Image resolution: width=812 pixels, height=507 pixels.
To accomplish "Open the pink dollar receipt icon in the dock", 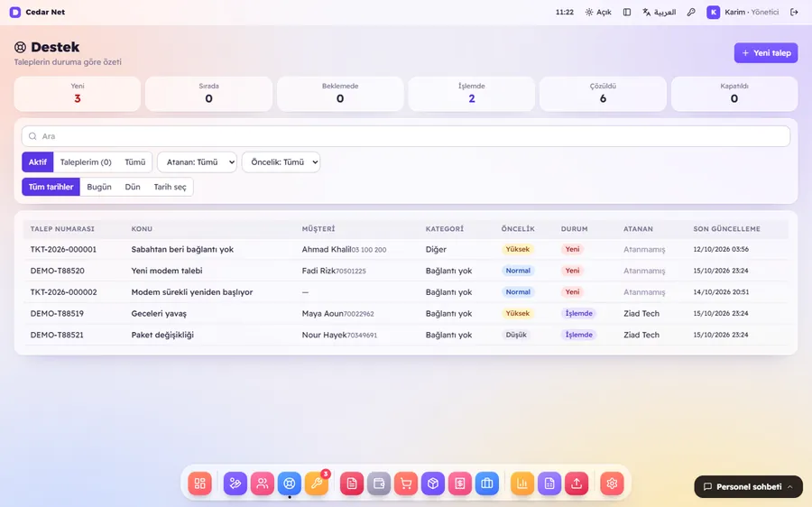I will tap(460, 484).
